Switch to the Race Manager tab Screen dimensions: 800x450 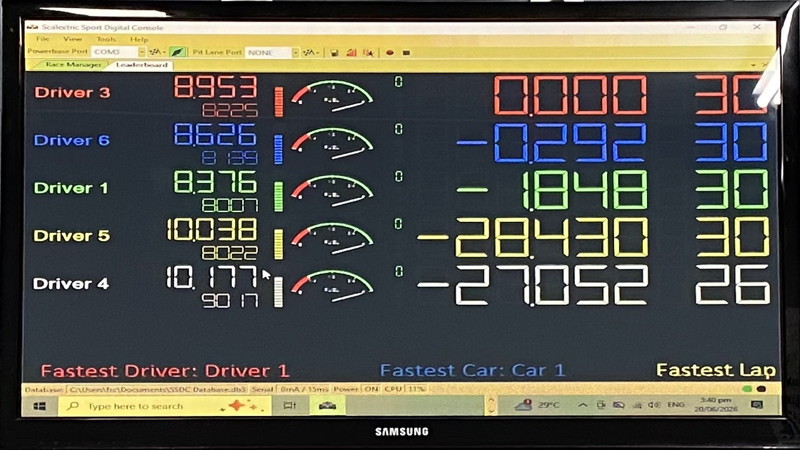click(73, 65)
